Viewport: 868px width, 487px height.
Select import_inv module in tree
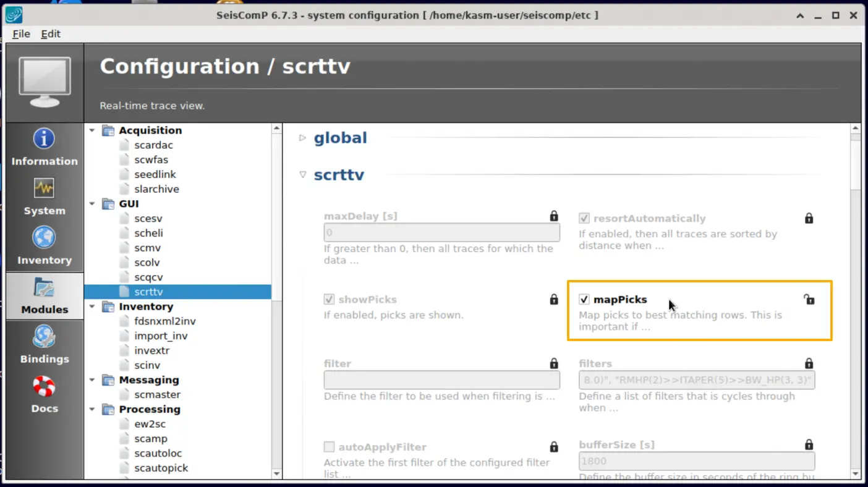pos(161,336)
